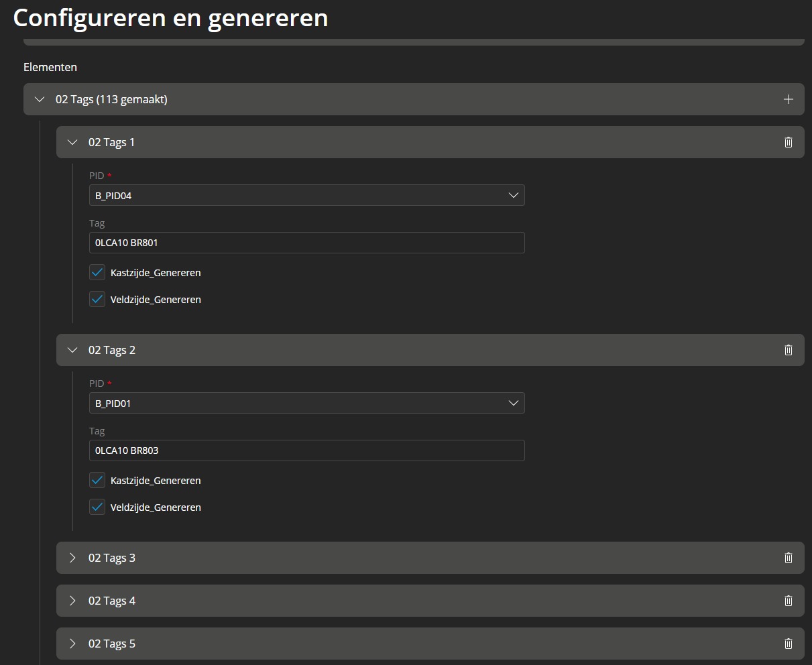Add a new element with the plus icon
The height and width of the screenshot is (665, 812).
[x=788, y=99]
